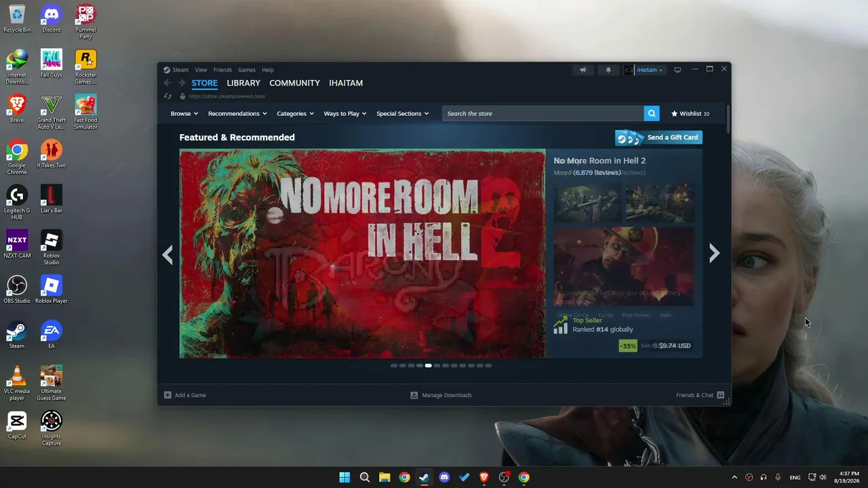Open the Logitech G HUB desktop shortcut

(17, 203)
